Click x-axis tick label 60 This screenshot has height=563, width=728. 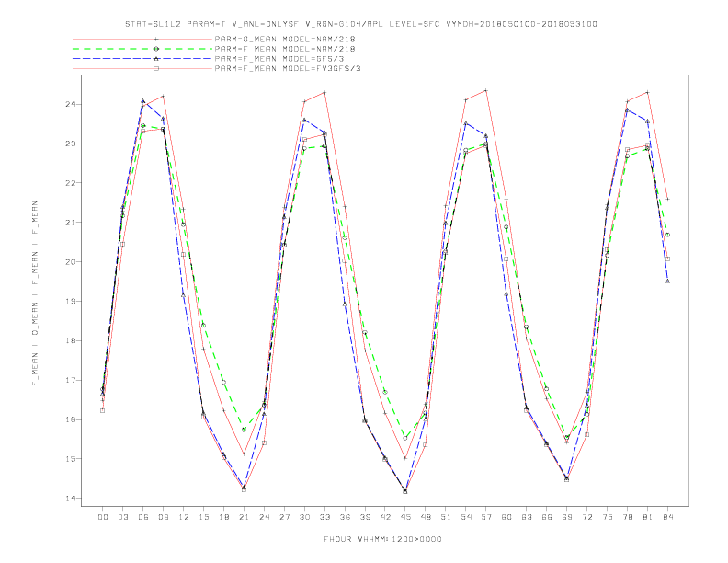(x=506, y=517)
